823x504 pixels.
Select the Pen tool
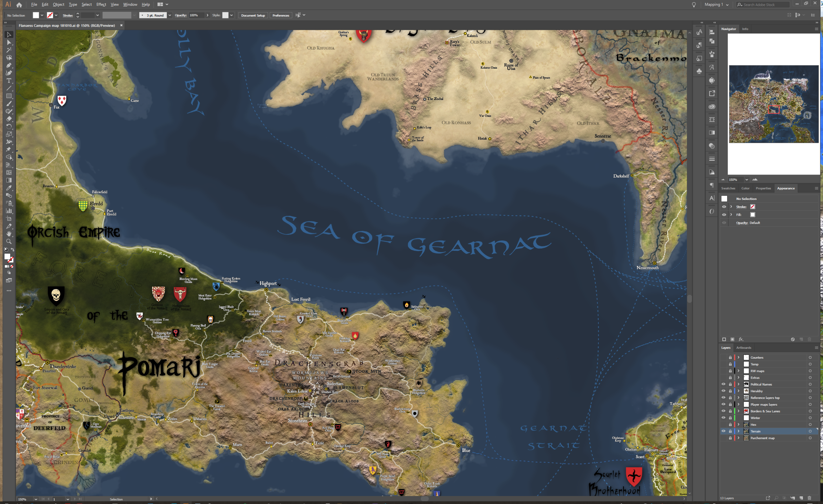(x=9, y=65)
